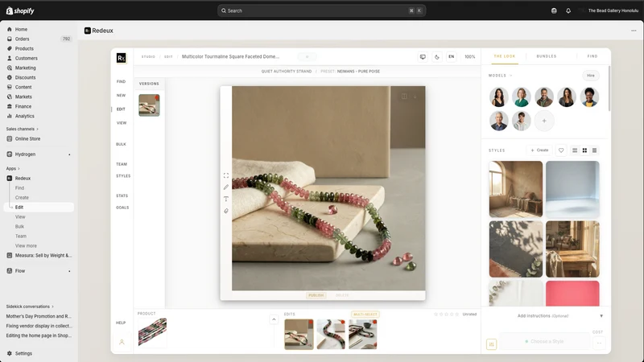This screenshot has width=644, height=362.
Task: Expand Sales channels in sidebar
Action: point(23,129)
